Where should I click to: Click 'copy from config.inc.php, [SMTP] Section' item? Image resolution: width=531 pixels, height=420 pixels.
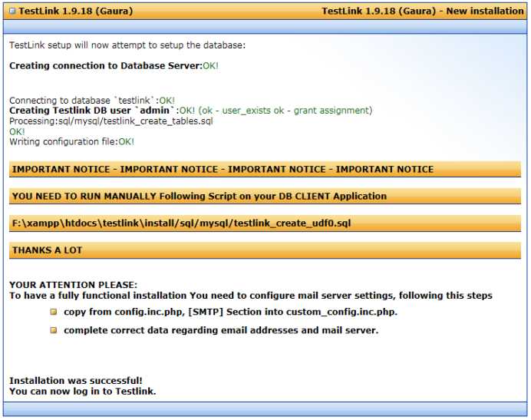click(x=231, y=312)
